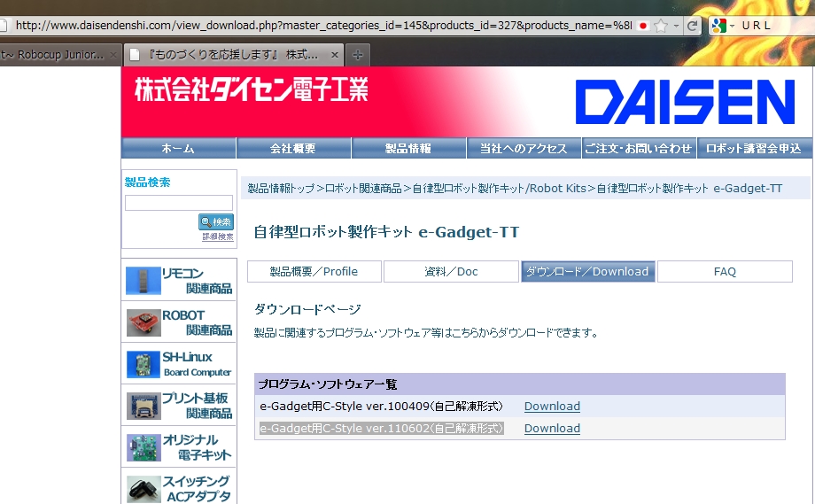The image size is (815, 504).
Task: Go to 自律型ロボット製作キット/Robot Kits breadcrumb
Action: click(499, 188)
